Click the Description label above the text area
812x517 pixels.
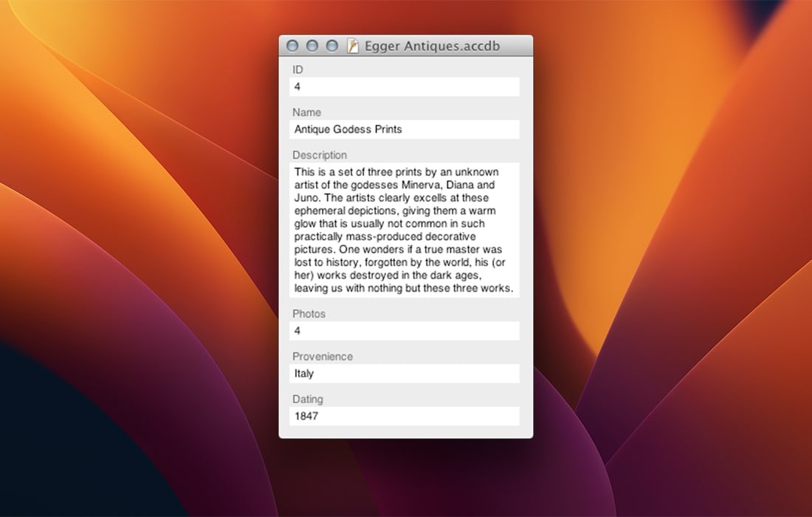point(320,155)
